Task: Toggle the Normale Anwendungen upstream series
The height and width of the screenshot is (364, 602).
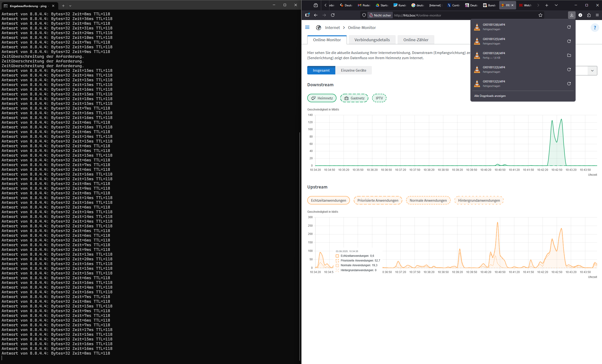Action: [428, 200]
